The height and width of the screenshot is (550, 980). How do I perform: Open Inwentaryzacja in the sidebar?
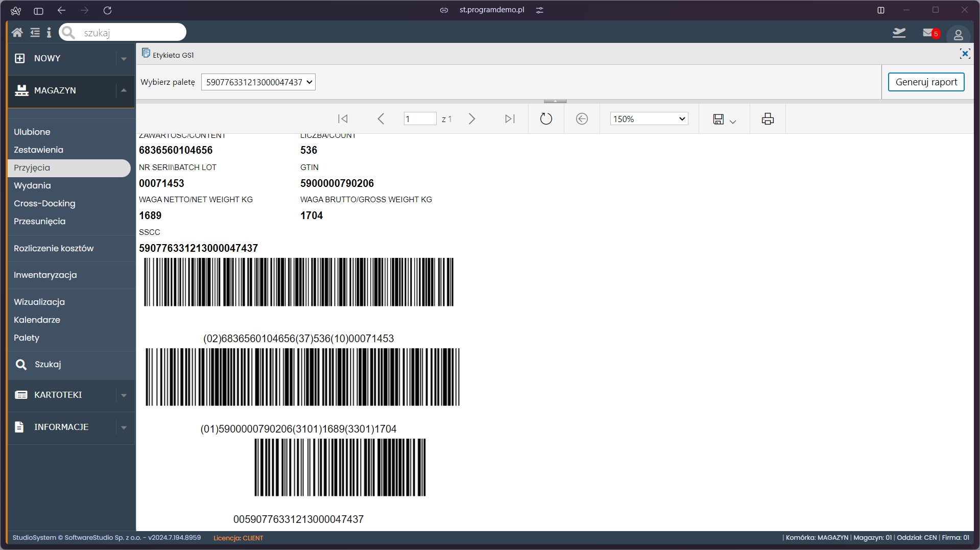coord(45,275)
